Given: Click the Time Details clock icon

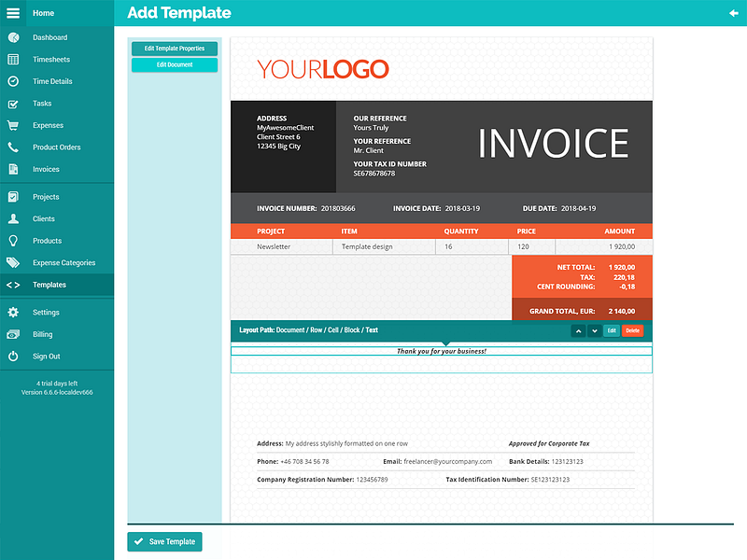Looking at the screenshot, I should [x=13, y=81].
